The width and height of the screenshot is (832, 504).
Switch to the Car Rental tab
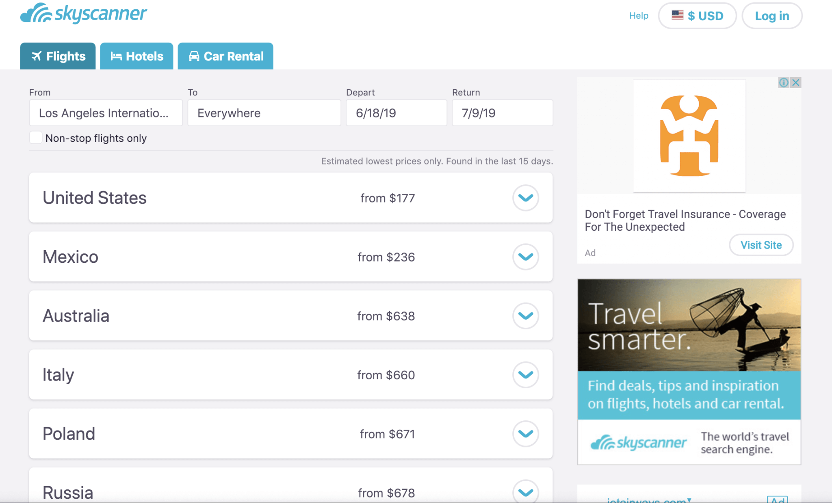pyautogui.click(x=225, y=56)
